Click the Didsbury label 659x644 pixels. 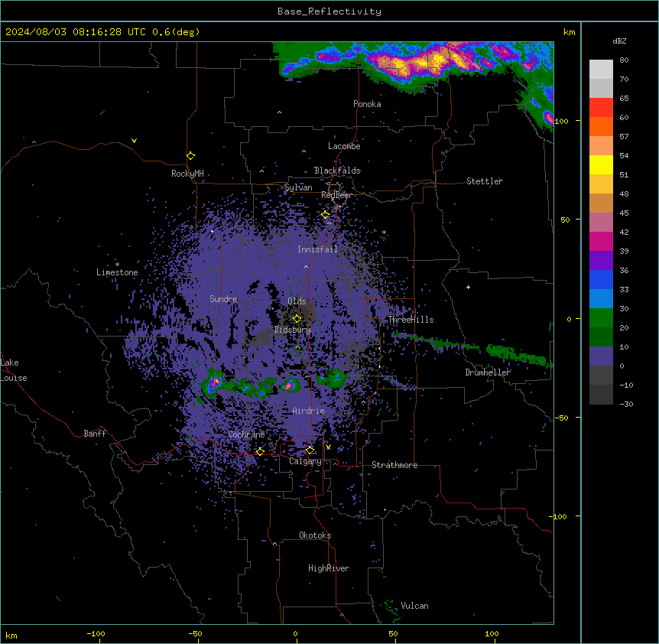[293, 330]
